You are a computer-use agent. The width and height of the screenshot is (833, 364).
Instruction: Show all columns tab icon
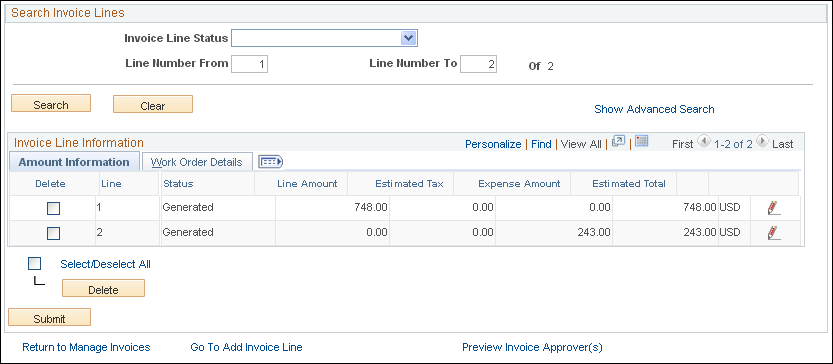(x=270, y=162)
